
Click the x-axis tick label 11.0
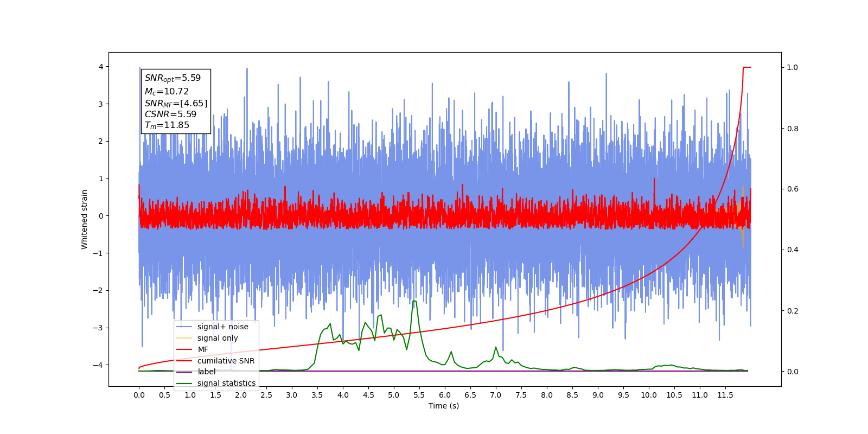(700, 395)
